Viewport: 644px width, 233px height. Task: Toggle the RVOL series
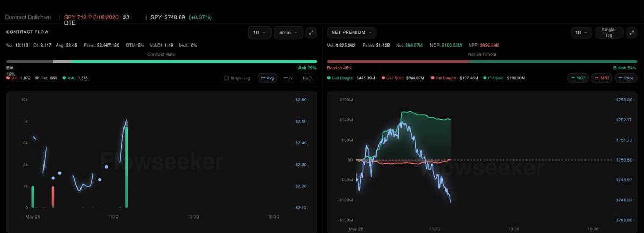(308, 78)
